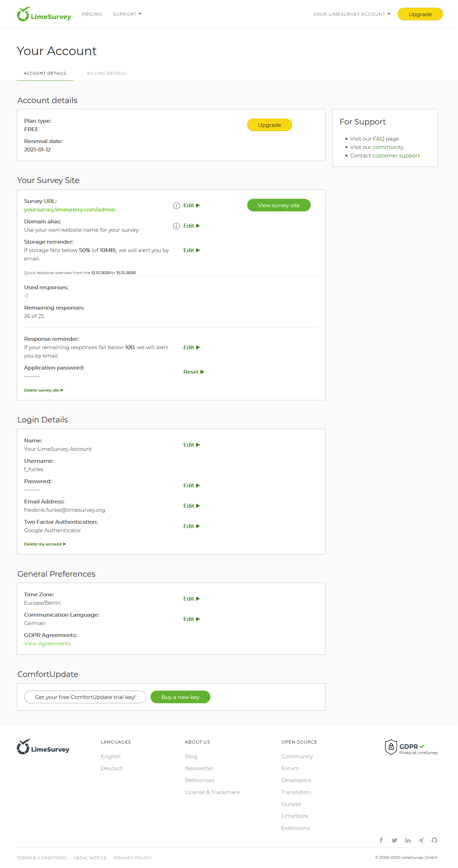Expand Edit for Storage reminder
The image size is (458, 868).
pyautogui.click(x=191, y=250)
